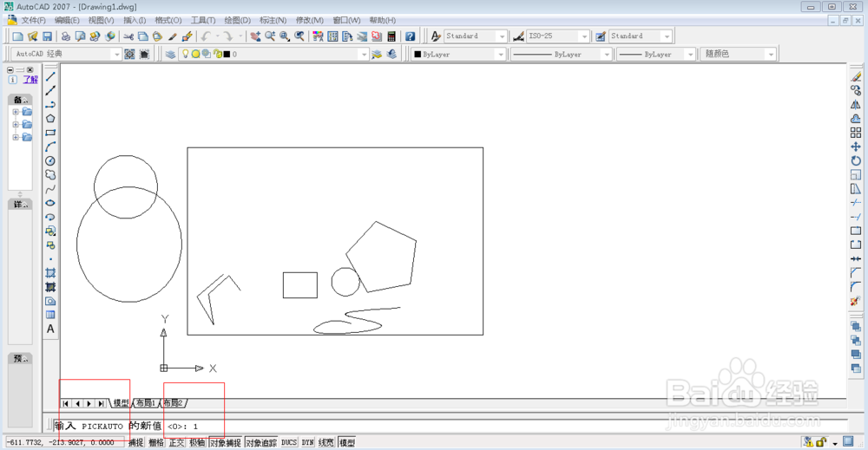Select the Mirror modify tool

pos(856,105)
